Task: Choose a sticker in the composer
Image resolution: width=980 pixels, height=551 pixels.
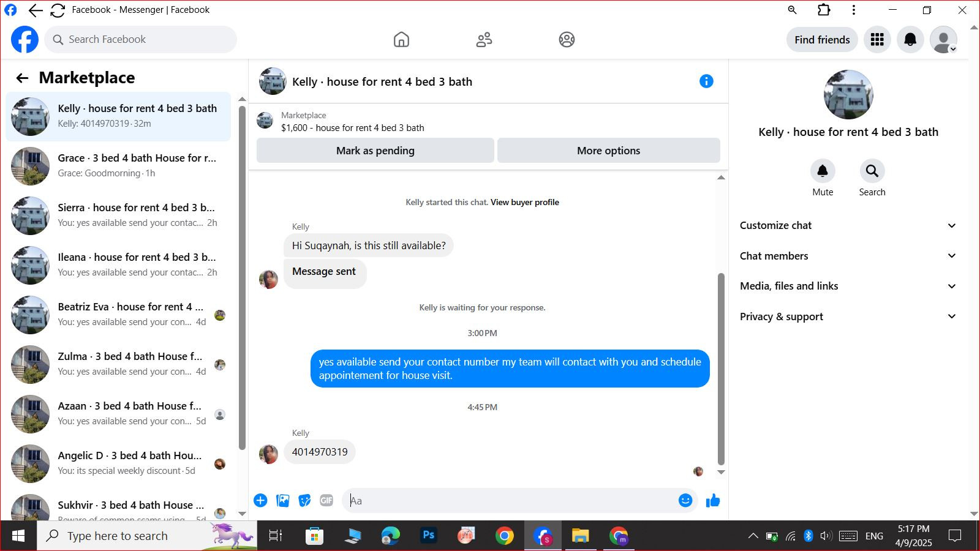Action: point(304,501)
